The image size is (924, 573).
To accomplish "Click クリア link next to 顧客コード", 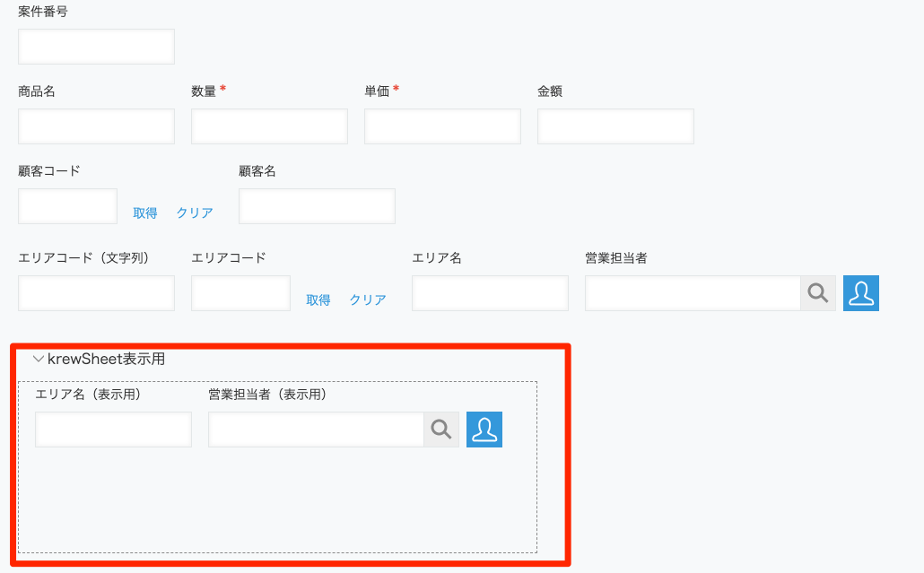I will point(195,213).
